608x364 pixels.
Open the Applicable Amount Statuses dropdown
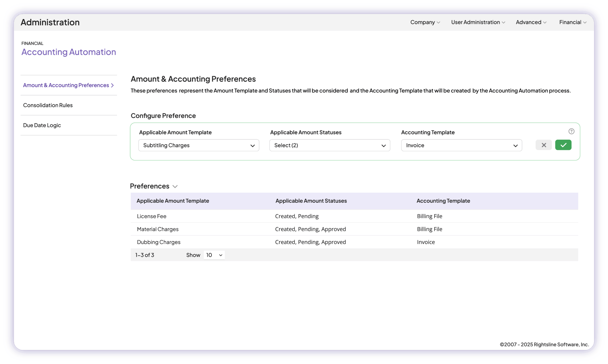coord(329,145)
